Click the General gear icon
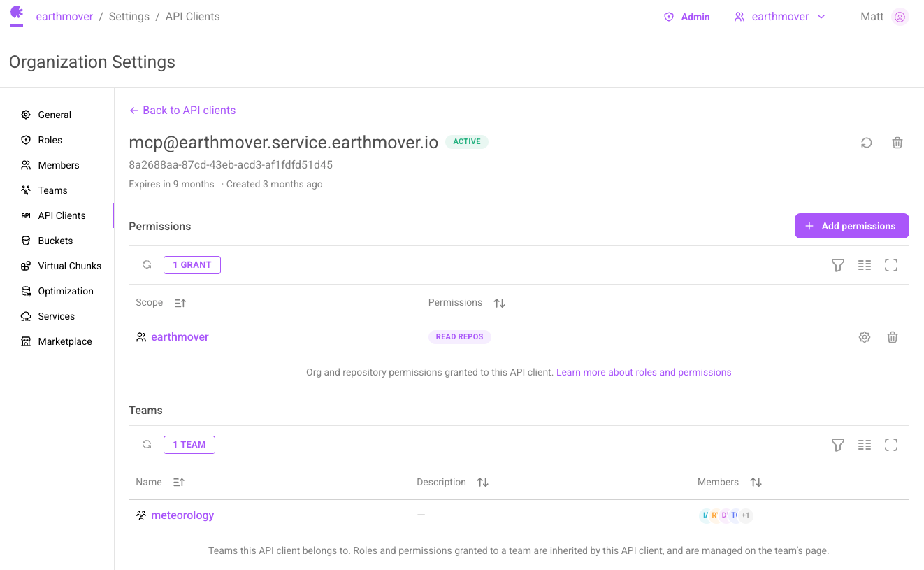Screen dimensions: 924x570 coord(26,115)
